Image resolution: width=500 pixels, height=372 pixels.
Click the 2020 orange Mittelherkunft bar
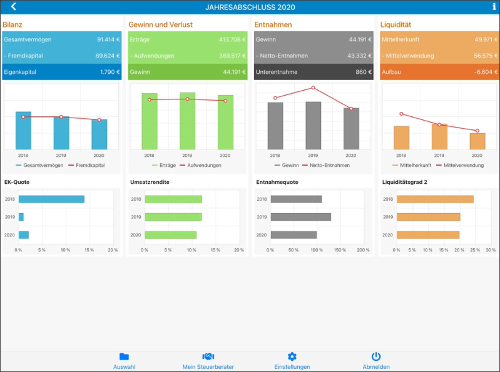tap(477, 141)
